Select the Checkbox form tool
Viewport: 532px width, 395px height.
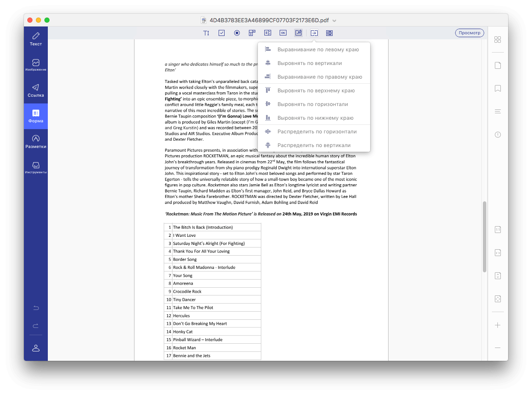click(221, 33)
